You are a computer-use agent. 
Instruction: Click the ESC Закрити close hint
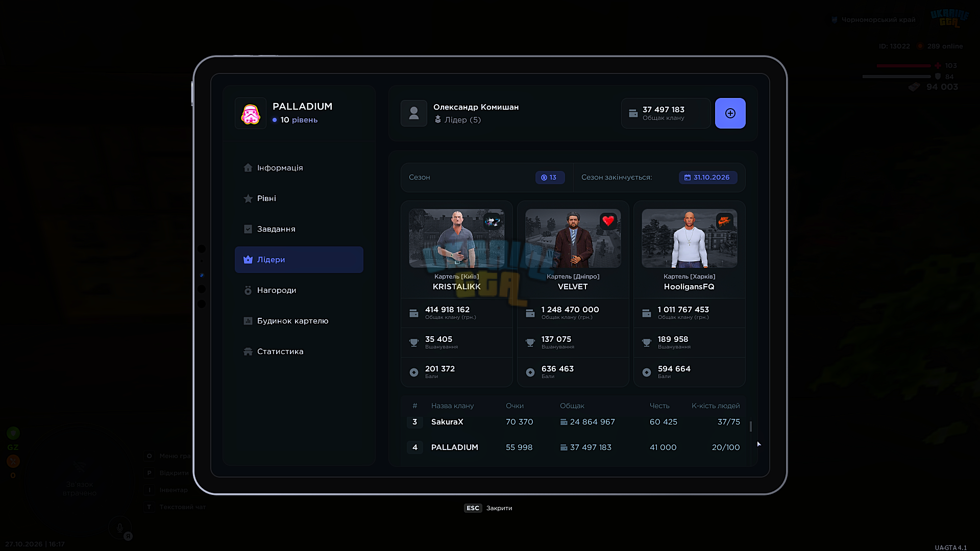pos(488,508)
